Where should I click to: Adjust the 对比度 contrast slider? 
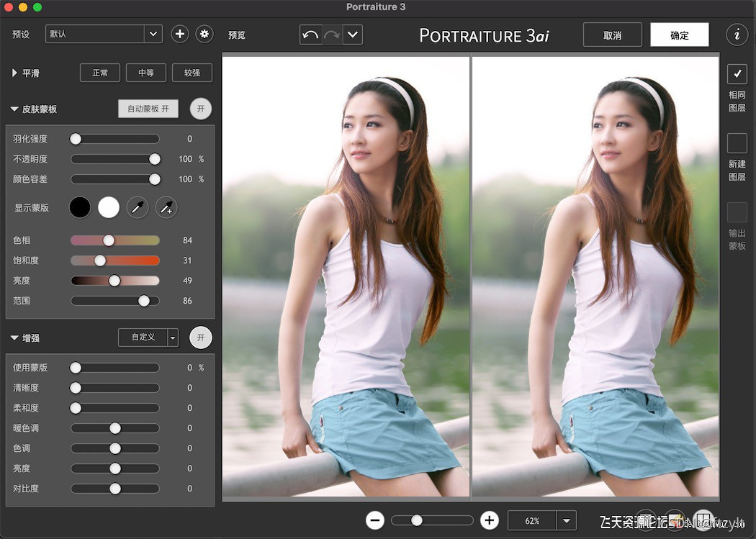tap(114, 489)
